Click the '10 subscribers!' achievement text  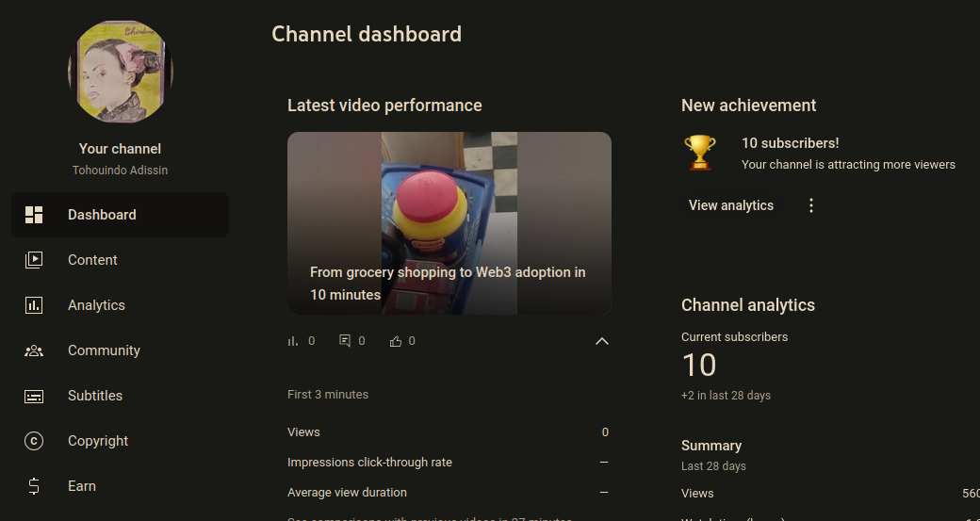click(x=790, y=143)
